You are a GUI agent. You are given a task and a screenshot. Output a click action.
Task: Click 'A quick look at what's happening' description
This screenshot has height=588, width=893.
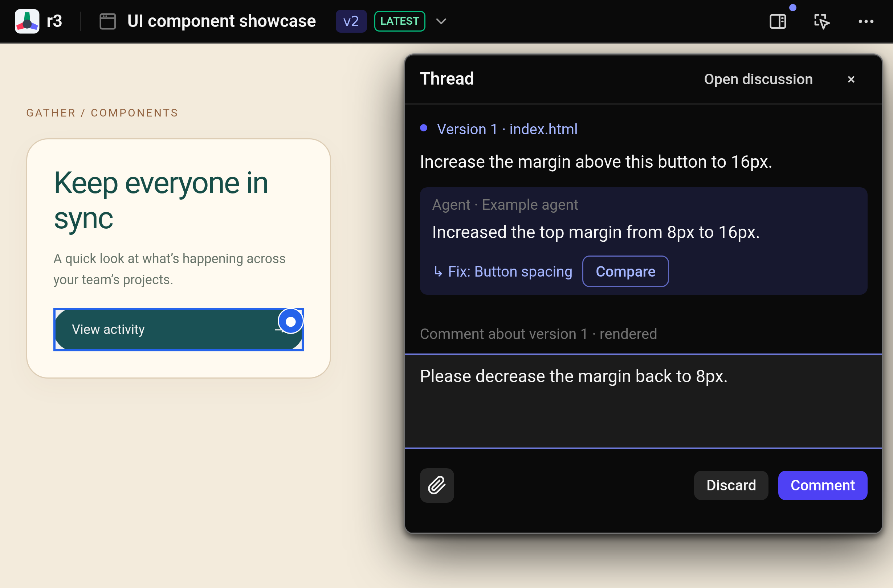[169, 269]
